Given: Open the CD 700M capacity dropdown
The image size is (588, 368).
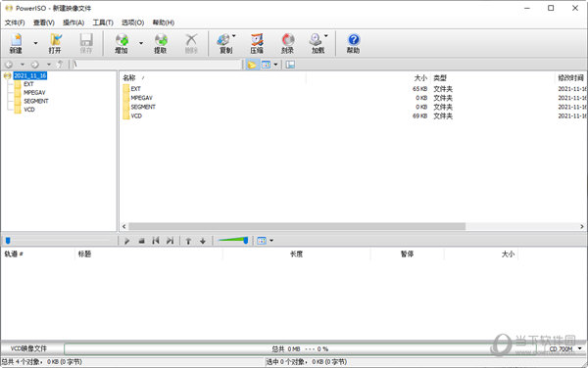Looking at the screenshot, I should [580, 348].
